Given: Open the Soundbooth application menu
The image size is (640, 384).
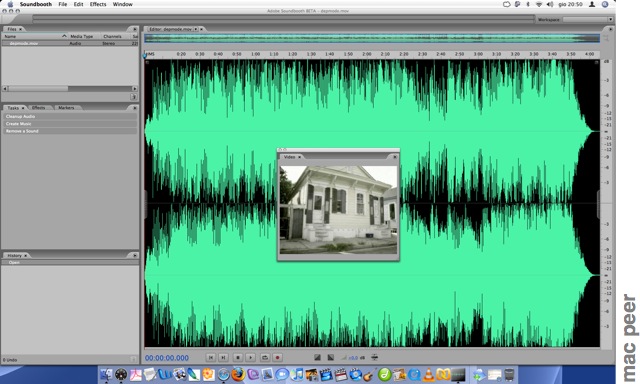Looking at the screenshot, I should [36, 4].
